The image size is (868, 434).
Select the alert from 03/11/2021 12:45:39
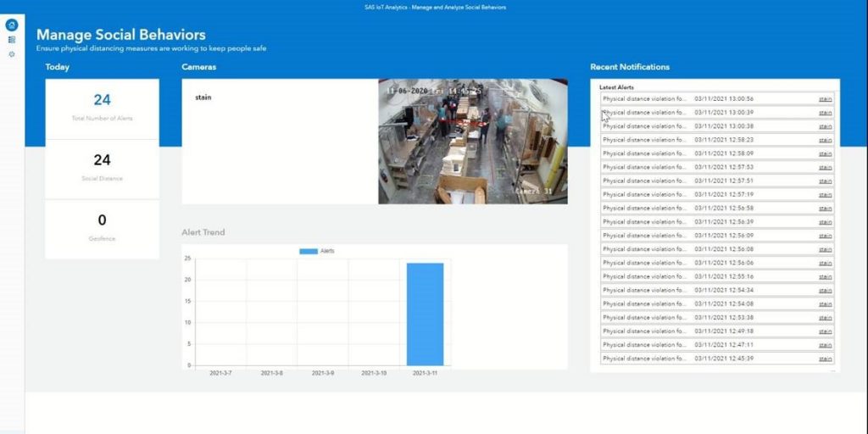pyautogui.click(x=716, y=359)
